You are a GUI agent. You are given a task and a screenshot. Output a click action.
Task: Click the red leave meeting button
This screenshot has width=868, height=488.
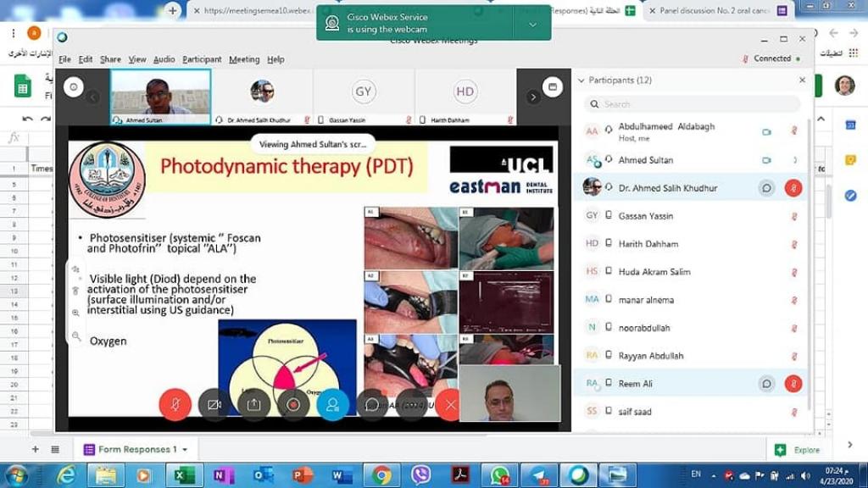pyautogui.click(x=450, y=405)
